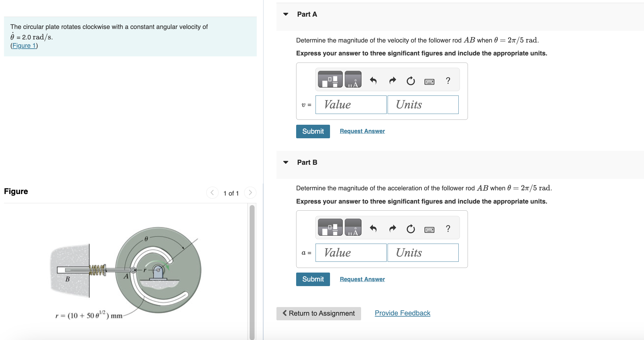This screenshot has height=340, width=644.
Task: Submit the Part B answer
Action: click(313, 279)
